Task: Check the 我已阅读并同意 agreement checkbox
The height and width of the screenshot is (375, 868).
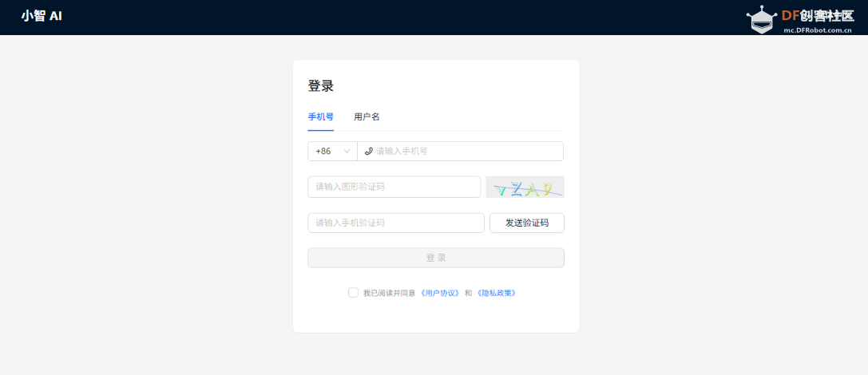Action: (x=353, y=293)
